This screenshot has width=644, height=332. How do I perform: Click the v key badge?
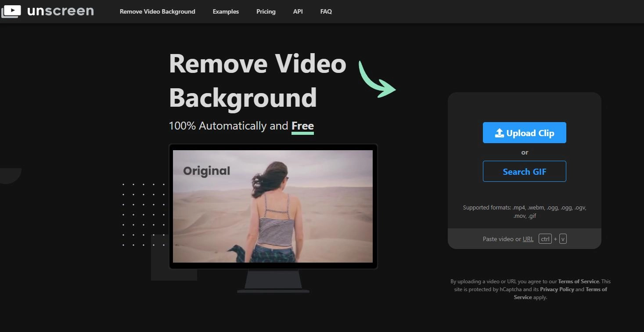tap(563, 239)
